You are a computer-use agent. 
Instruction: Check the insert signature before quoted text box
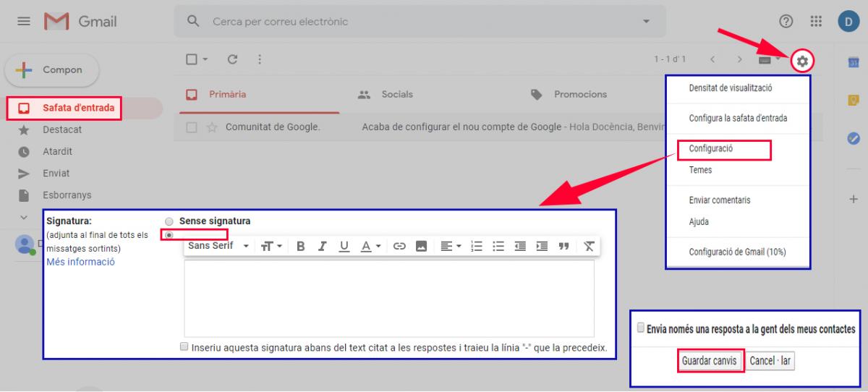[185, 347]
